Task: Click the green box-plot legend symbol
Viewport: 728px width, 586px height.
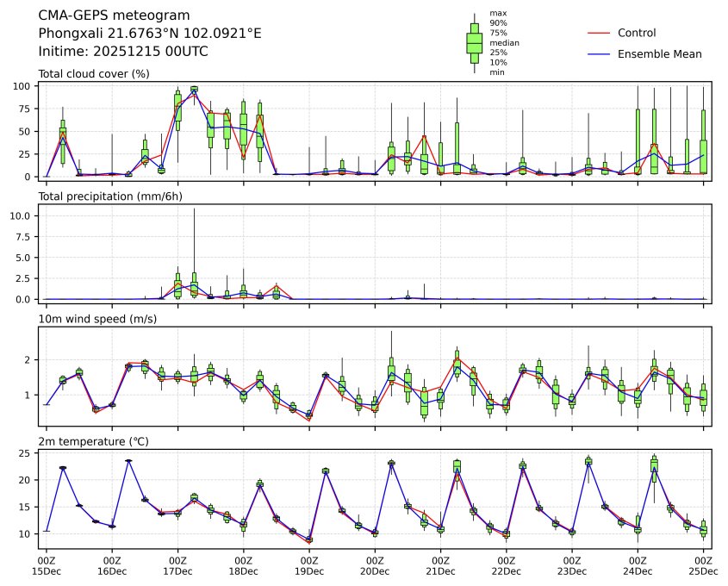Action: click(x=474, y=42)
